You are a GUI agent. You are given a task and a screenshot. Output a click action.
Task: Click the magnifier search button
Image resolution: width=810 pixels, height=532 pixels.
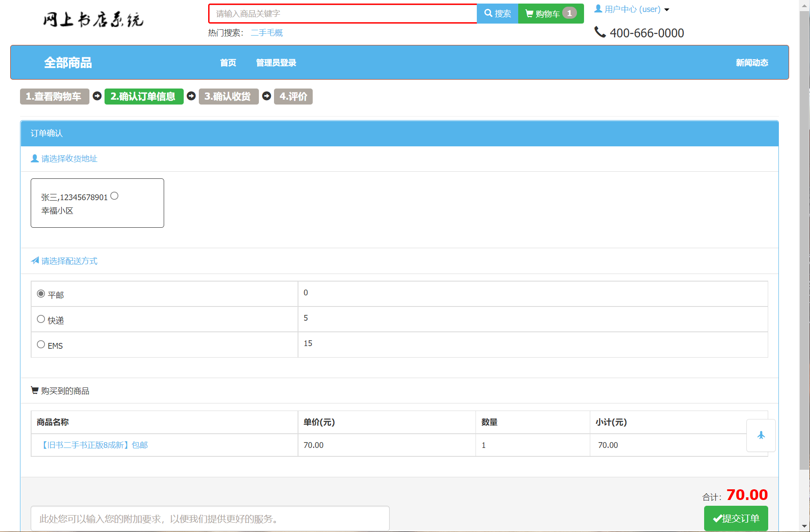[497, 13]
